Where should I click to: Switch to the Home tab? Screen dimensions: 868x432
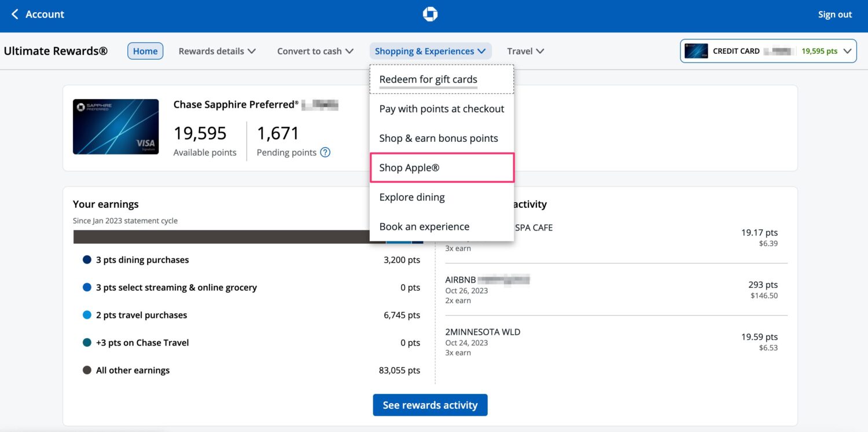[145, 51]
